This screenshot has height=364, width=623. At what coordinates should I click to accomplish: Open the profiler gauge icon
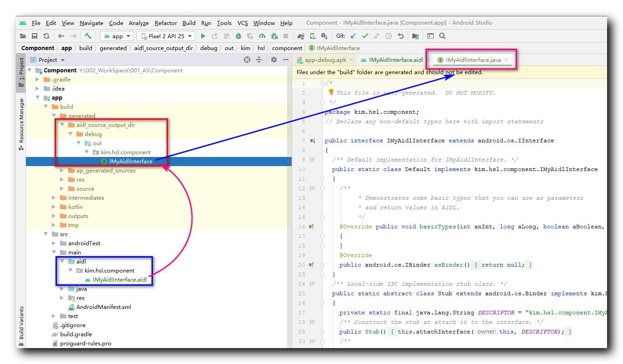pos(262,36)
